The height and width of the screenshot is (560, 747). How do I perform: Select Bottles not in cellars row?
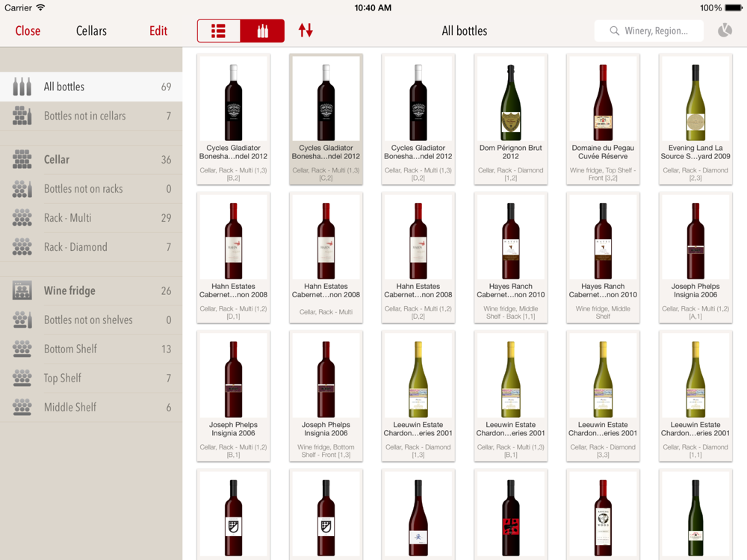pyautogui.click(x=91, y=116)
